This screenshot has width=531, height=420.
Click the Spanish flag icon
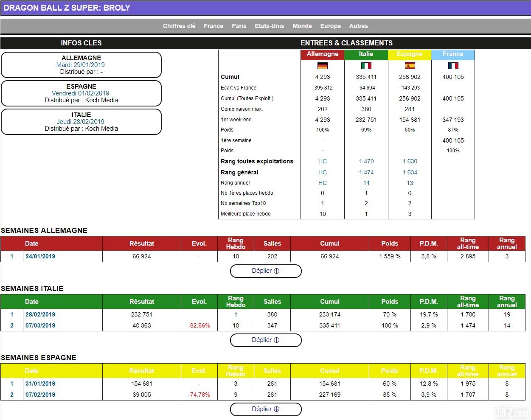point(410,66)
